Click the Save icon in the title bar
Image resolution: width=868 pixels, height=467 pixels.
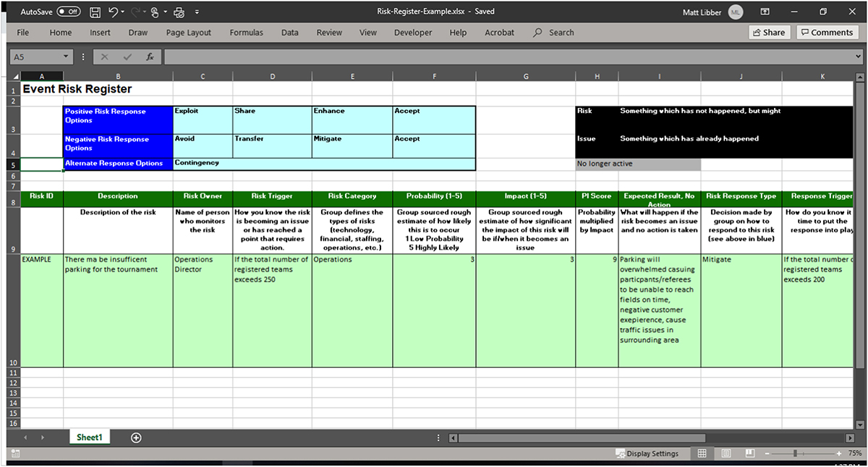click(95, 12)
